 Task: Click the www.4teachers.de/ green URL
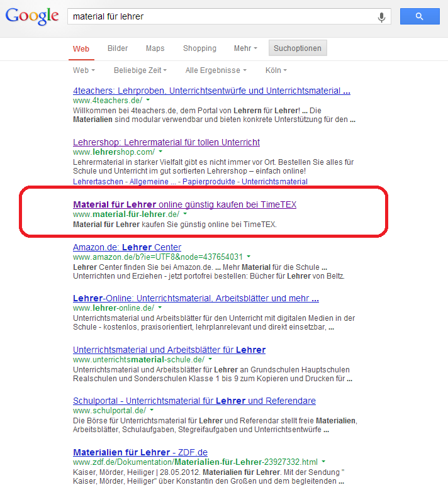click(x=108, y=100)
